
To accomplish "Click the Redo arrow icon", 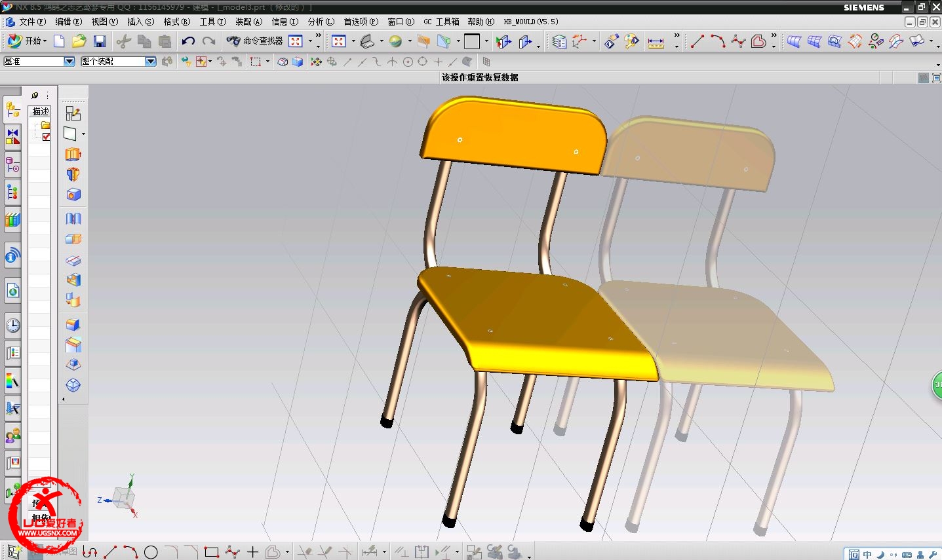I will (x=208, y=41).
